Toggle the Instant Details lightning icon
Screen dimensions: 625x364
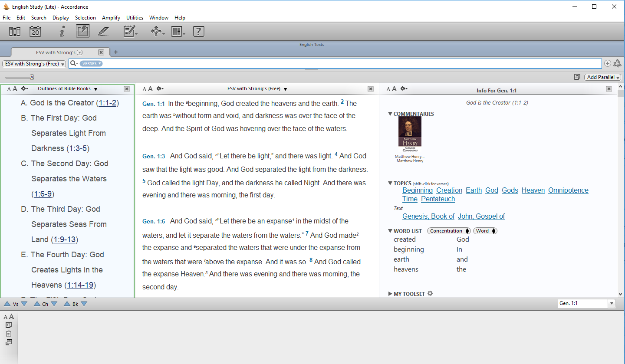pyautogui.click(x=82, y=31)
